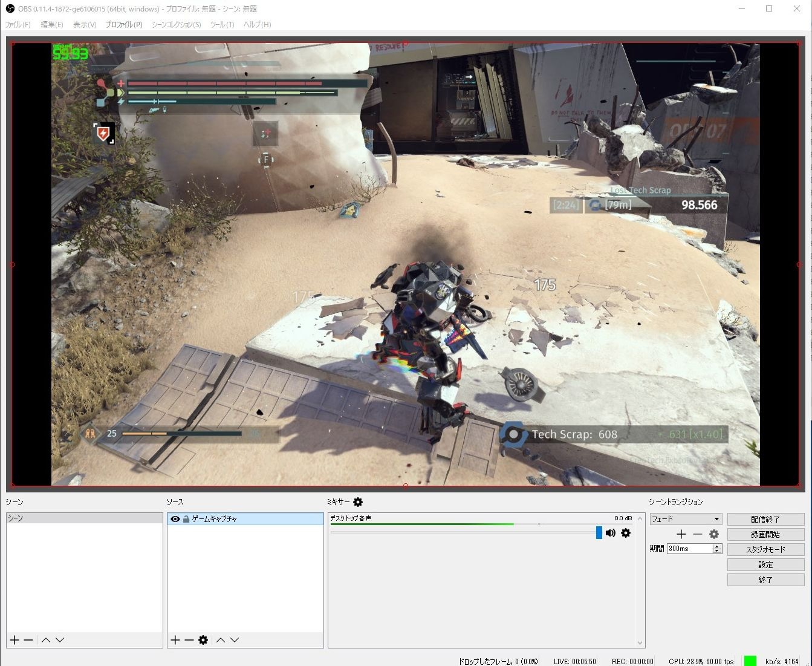This screenshot has width=812, height=666.
Task: Open mixer settings gear next to ミキサー
Action: click(358, 502)
